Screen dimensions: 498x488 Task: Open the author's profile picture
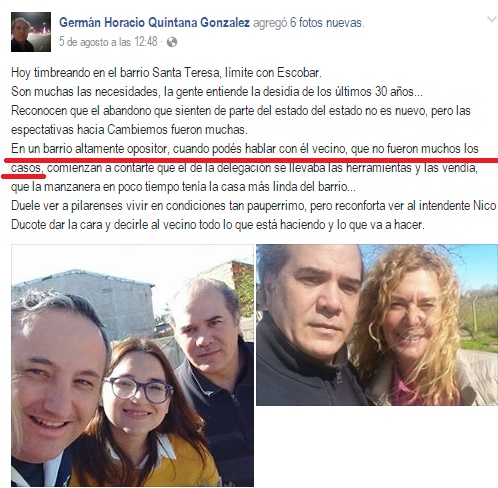31,32
